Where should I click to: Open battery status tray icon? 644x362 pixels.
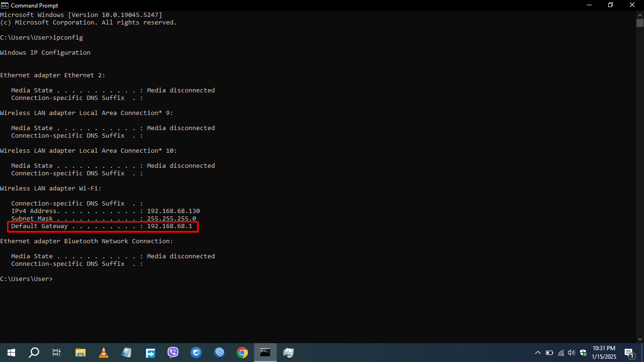(549, 353)
